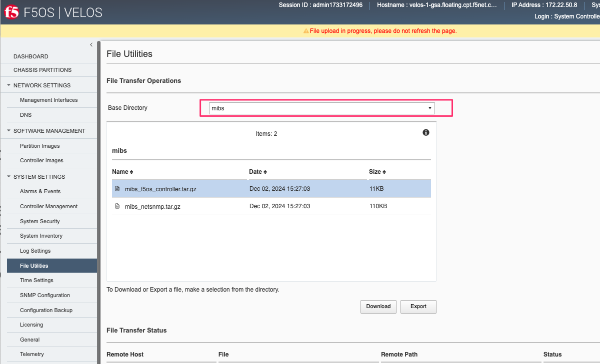600x364 pixels.
Task: Click the Session ID text in header
Action: pyautogui.click(x=320, y=5)
